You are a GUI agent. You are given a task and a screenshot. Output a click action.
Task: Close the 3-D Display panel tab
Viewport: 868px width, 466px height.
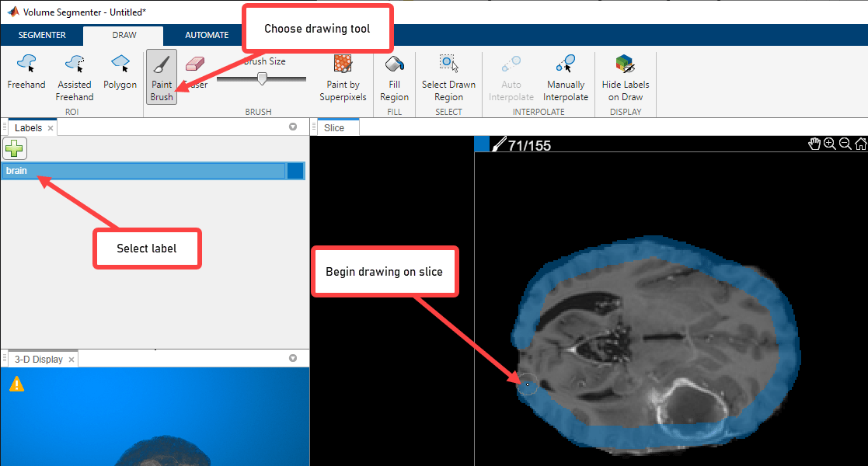pyautogui.click(x=71, y=360)
